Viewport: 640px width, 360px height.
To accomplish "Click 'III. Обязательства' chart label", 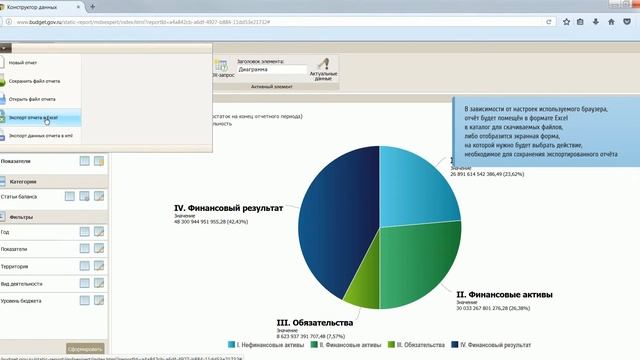I will click(x=315, y=323).
